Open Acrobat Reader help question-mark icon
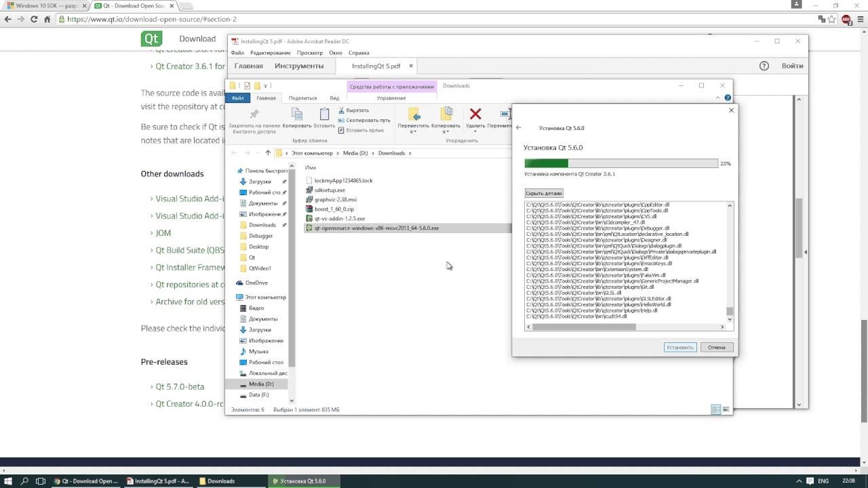Viewport: 868px width, 488px height. (x=764, y=66)
